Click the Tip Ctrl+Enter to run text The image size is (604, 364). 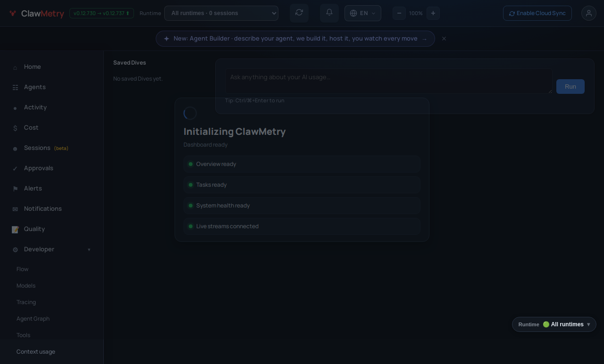[x=255, y=100]
